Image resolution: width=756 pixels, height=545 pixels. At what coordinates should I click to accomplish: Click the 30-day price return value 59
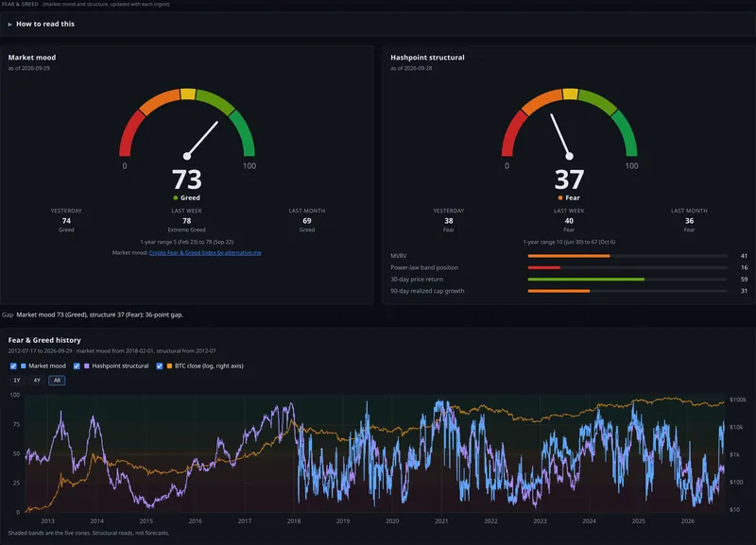[x=744, y=279]
